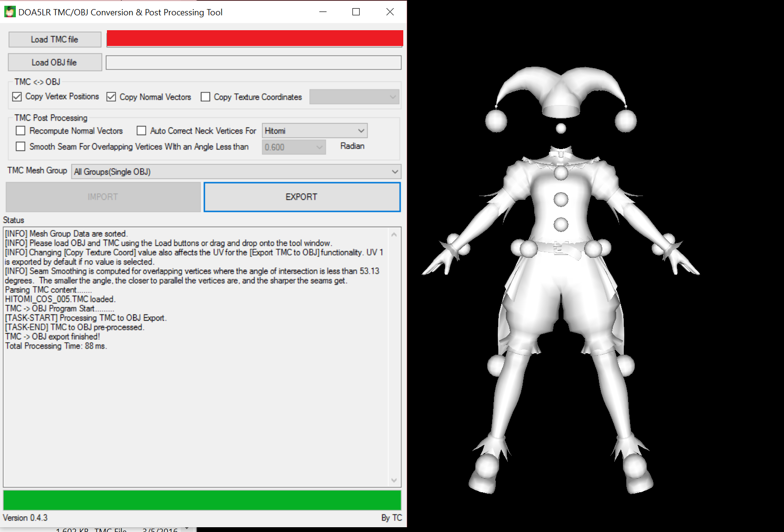
Task: Toggle Copy Normal Vectors checkbox
Action: pyautogui.click(x=111, y=97)
